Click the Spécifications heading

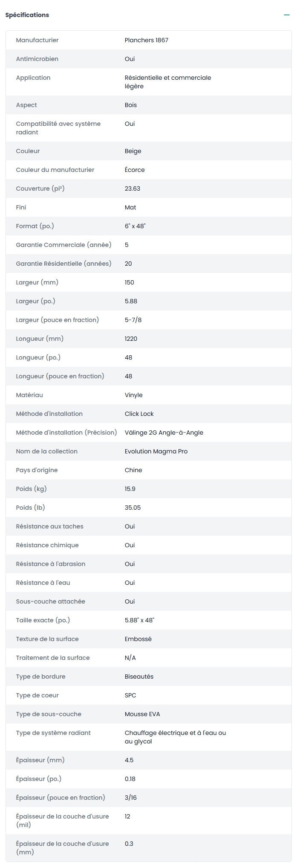click(27, 15)
